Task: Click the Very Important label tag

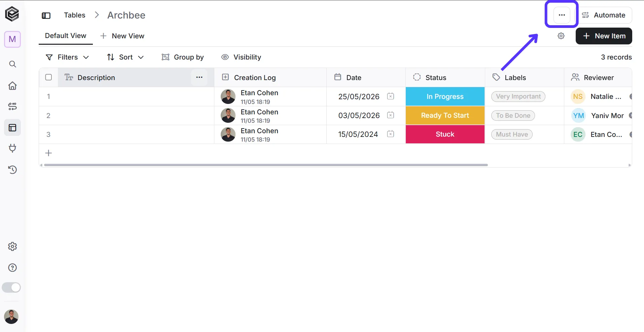Action: (x=518, y=97)
